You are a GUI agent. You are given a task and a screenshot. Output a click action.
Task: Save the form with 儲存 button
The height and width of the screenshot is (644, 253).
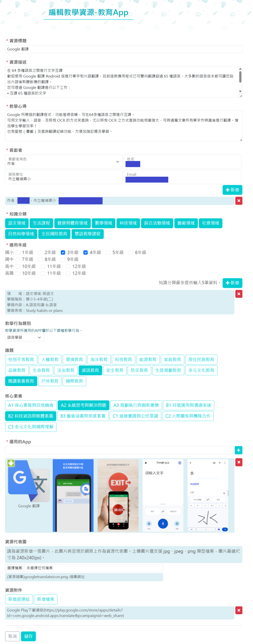point(28,637)
